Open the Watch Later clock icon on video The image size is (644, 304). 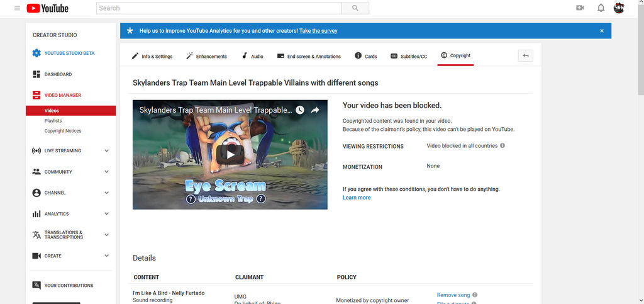pyautogui.click(x=300, y=110)
